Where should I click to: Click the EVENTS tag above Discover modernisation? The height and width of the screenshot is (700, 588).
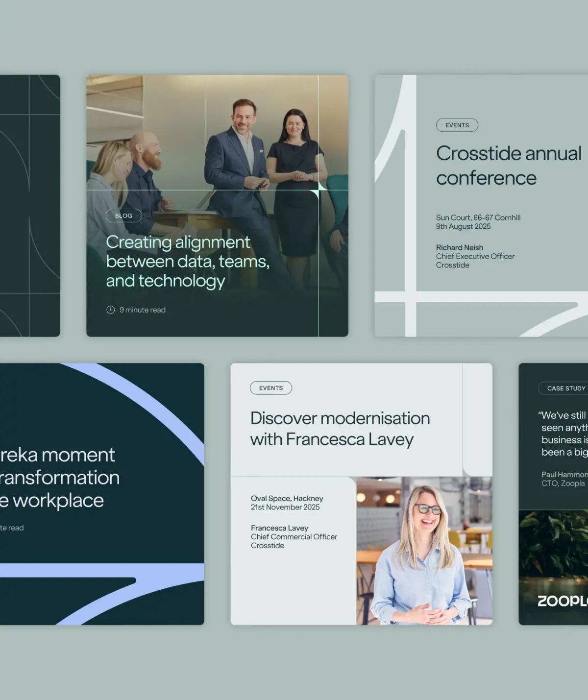click(x=271, y=388)
